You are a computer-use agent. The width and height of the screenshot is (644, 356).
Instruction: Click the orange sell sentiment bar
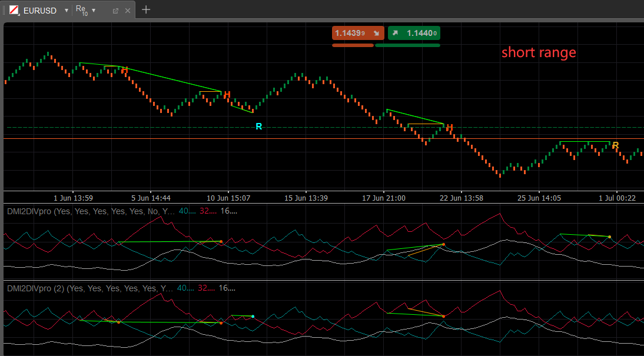[x=353, y=45]
